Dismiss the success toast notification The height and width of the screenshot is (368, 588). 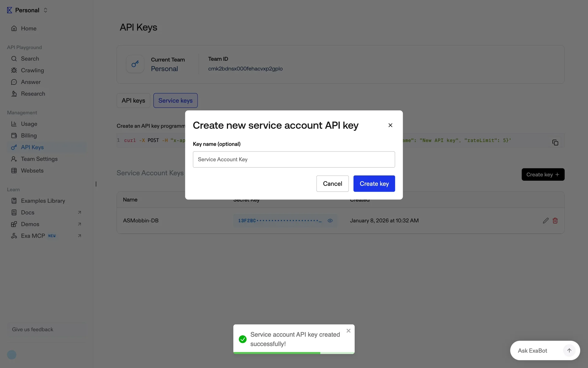(x=348, y=331)
